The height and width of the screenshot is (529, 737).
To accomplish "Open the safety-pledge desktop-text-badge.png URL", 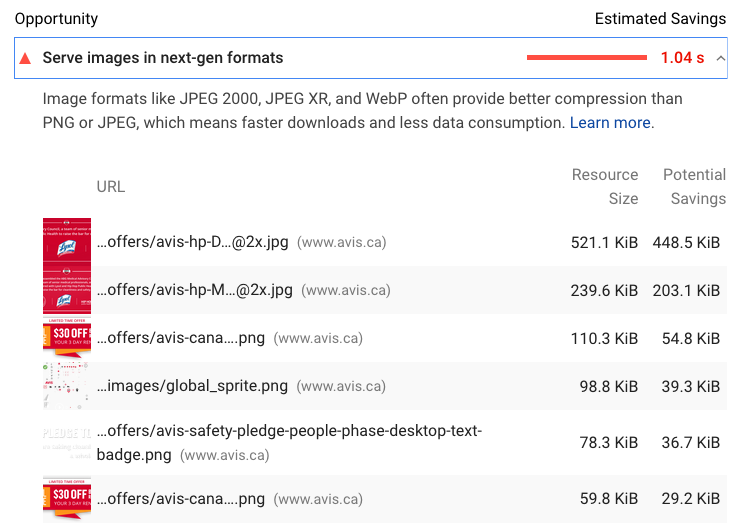I will click(x=289, y=442).
